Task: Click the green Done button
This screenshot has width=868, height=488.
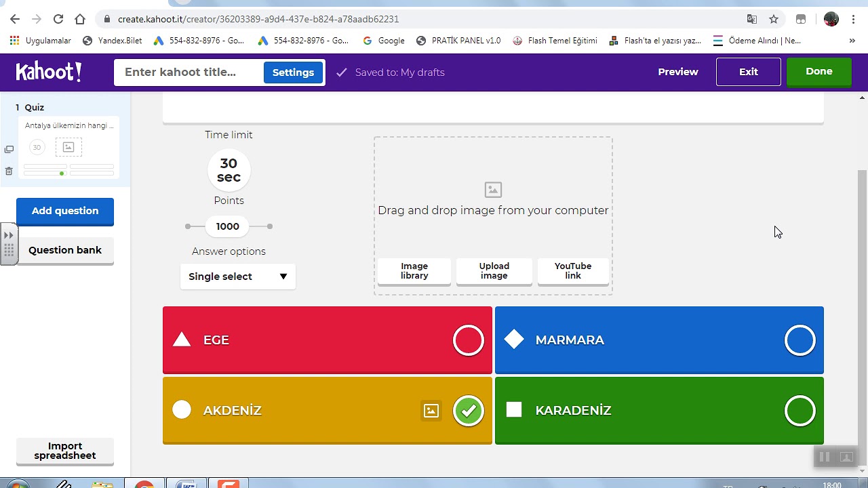Action: pos(819,71)
